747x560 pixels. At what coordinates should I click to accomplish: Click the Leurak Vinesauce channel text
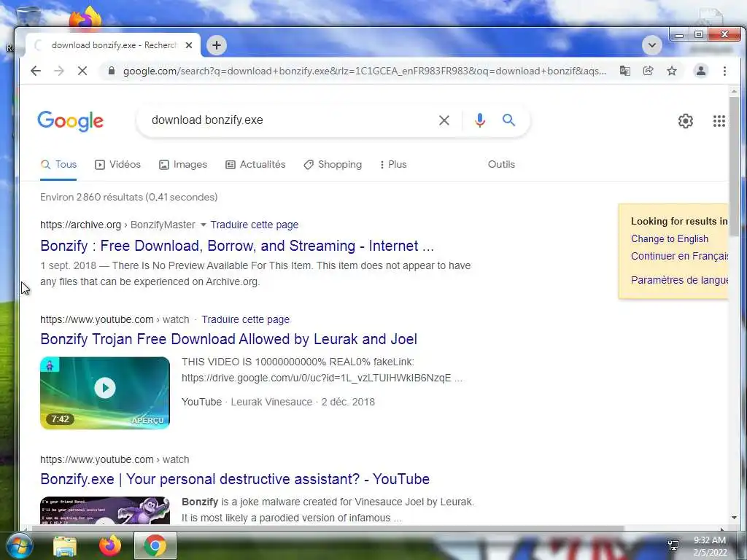271,402
